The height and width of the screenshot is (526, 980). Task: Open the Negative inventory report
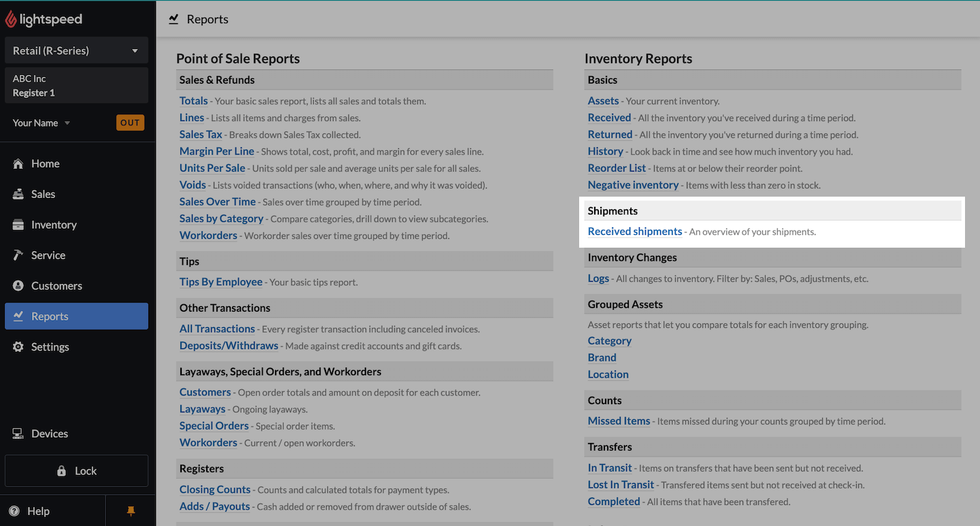[x=633, y=185]
